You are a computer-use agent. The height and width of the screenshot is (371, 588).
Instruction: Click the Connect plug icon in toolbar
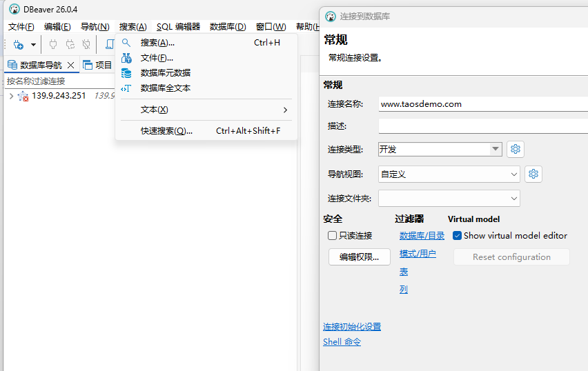pyautogui.click(x=53, y=45)
